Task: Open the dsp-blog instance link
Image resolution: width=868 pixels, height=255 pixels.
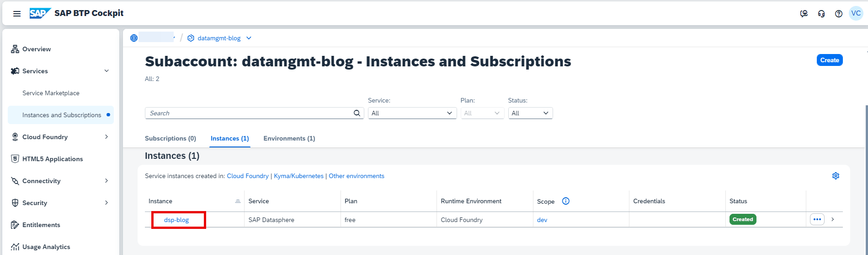Action: 176,220
